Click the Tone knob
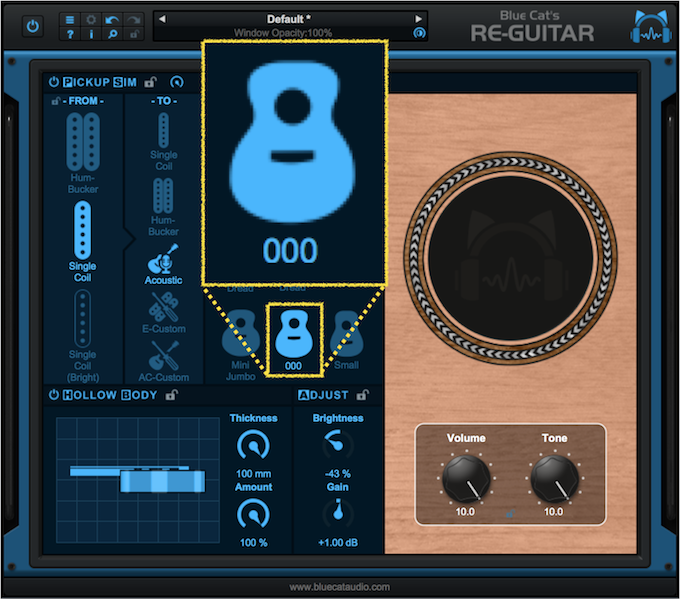 point(555,479)
